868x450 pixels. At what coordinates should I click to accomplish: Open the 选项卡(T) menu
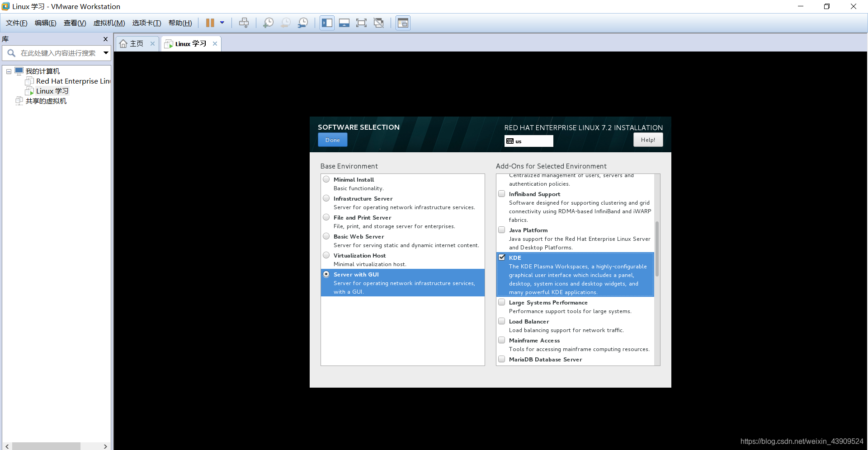tap(146, 23)
